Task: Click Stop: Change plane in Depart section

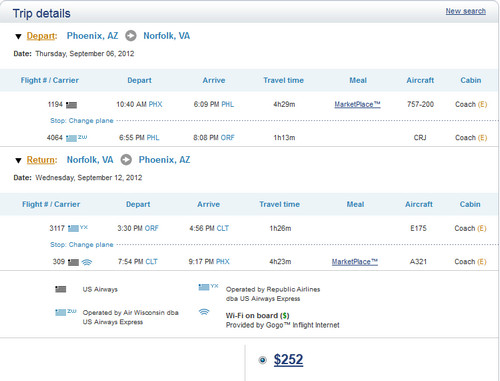Action: 82,121
